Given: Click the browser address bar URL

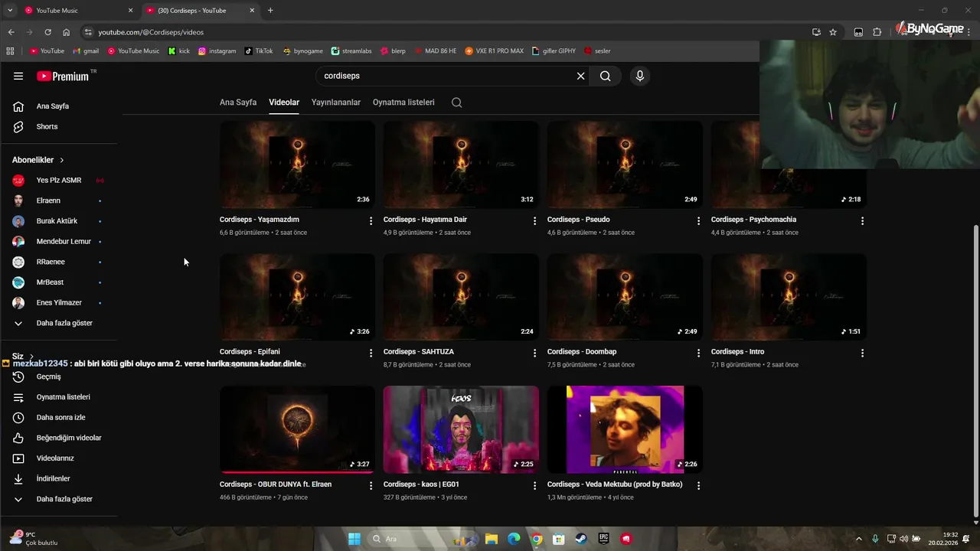Looking at the screenshot, I should pyautogui.click(x=151, y=32).
